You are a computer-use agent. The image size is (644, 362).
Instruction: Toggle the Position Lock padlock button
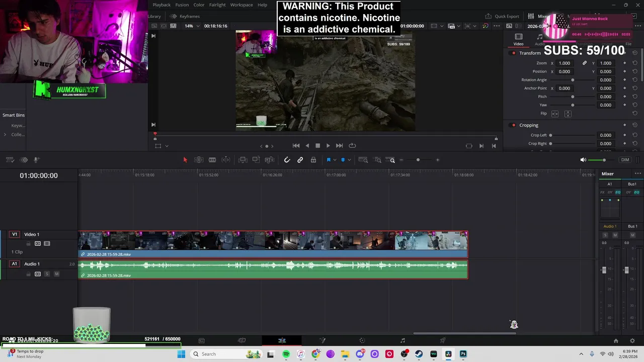[313, 160]
